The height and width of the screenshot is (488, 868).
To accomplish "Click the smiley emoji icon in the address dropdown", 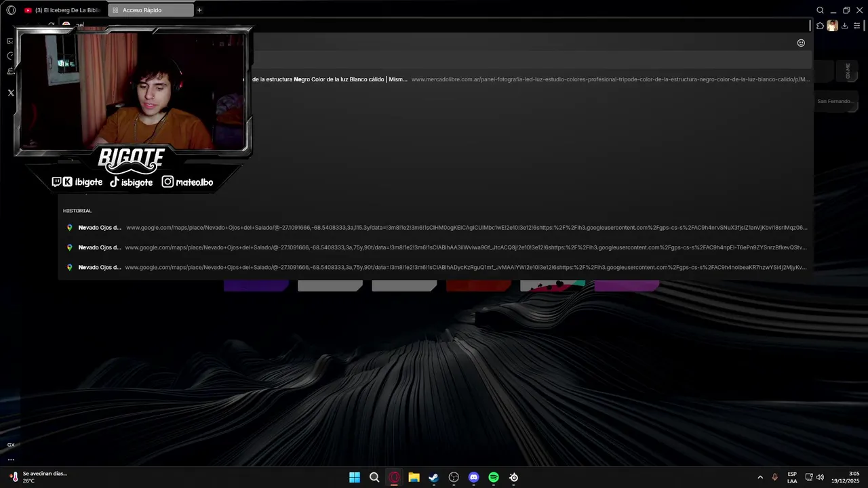I will click(801, 43).
